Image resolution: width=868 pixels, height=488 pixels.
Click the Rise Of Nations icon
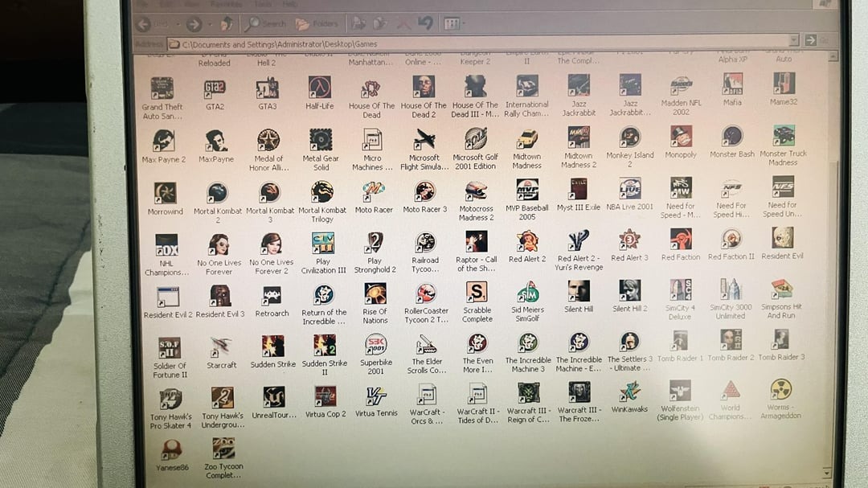(375, 294)
